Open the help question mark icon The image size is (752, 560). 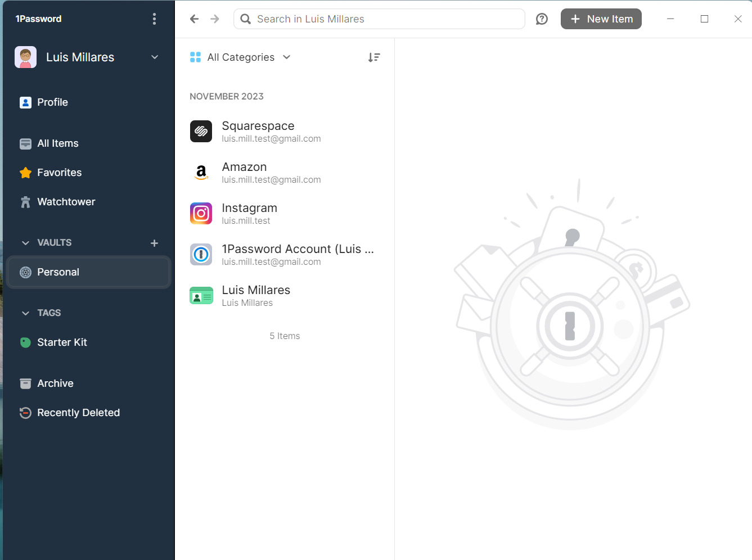click(x=542, y=19)
